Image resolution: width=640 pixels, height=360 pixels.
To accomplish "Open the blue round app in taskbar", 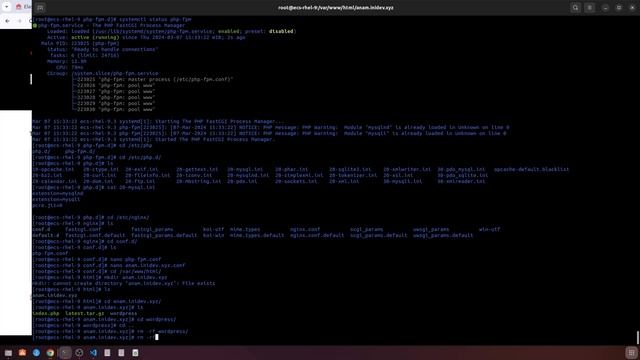I will click(x=36, y=353).
